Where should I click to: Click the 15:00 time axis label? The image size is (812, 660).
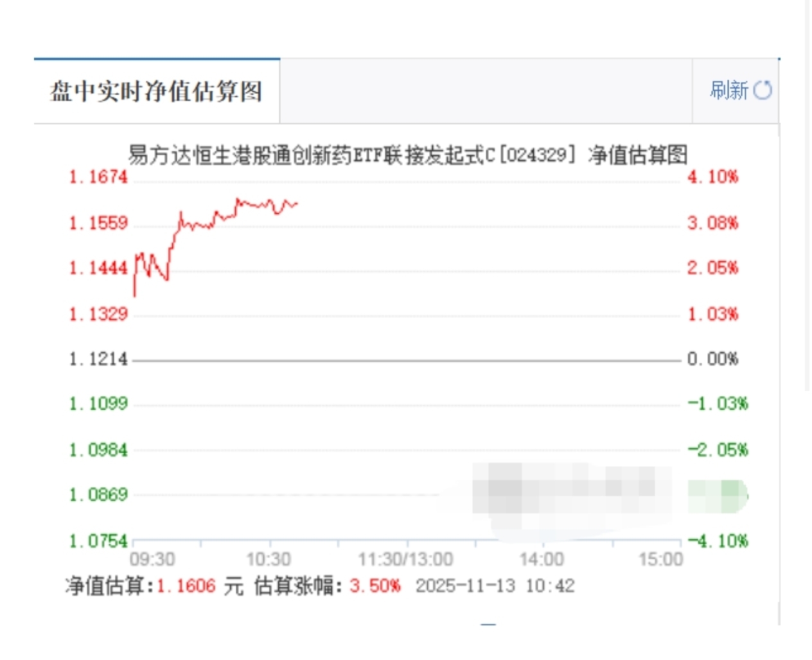(x=660, y=559)
